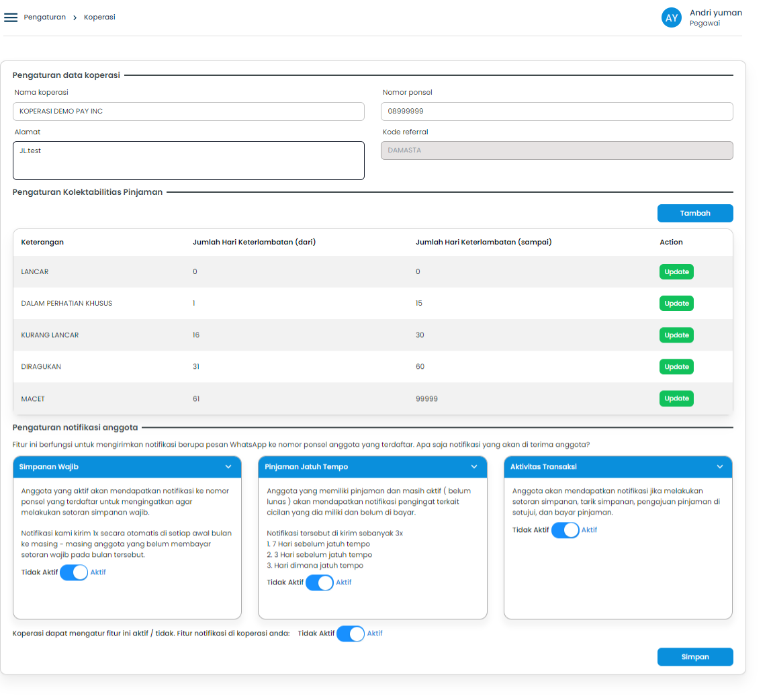Click the Tambah button
The image size is (771, 700).
(695, 213)
